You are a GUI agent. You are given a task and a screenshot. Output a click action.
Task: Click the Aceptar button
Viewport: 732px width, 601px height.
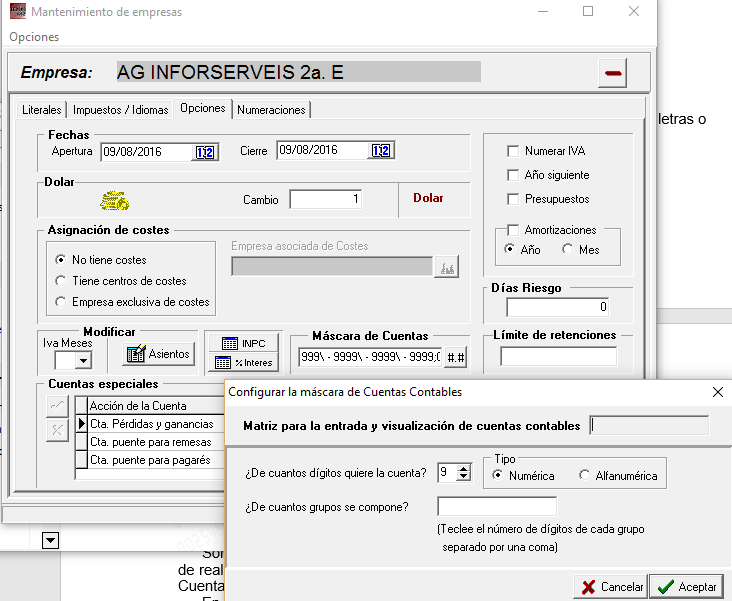point(686,587)
